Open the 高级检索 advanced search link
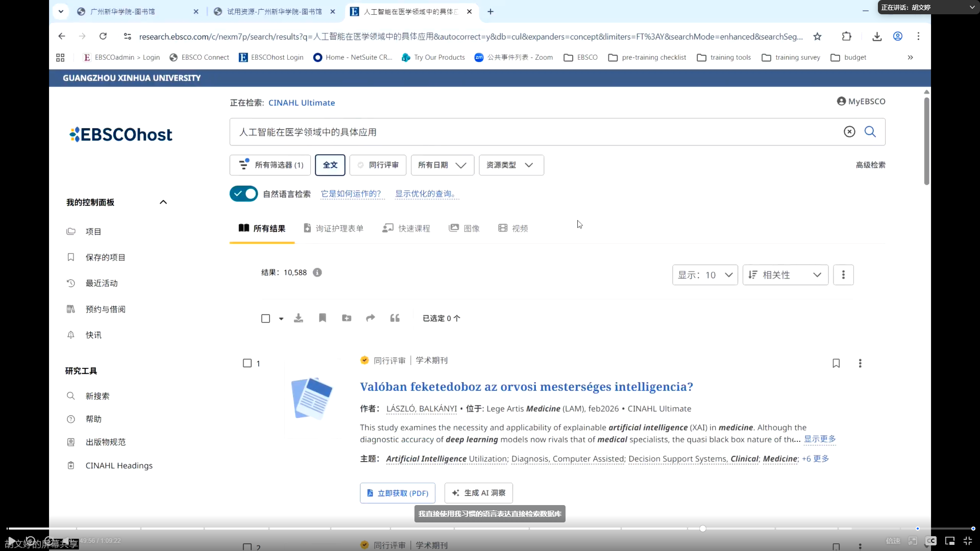980x551 pixels. (870, 165)
